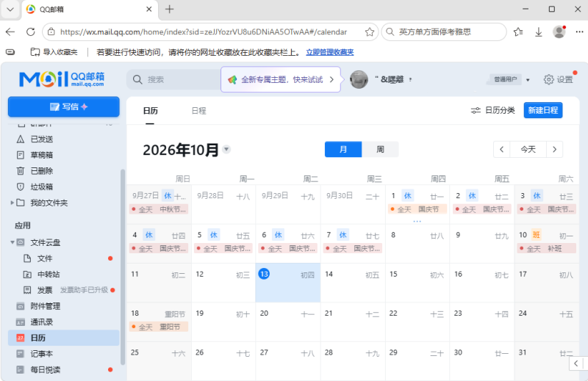Jump to 今天 today

(x=528, y=150)
